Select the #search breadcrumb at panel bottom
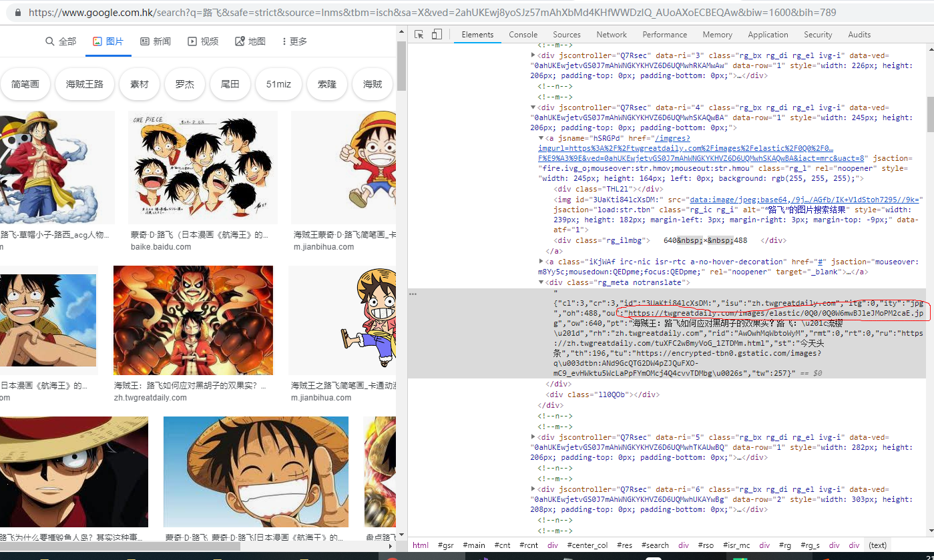 [x=655, y=545]
